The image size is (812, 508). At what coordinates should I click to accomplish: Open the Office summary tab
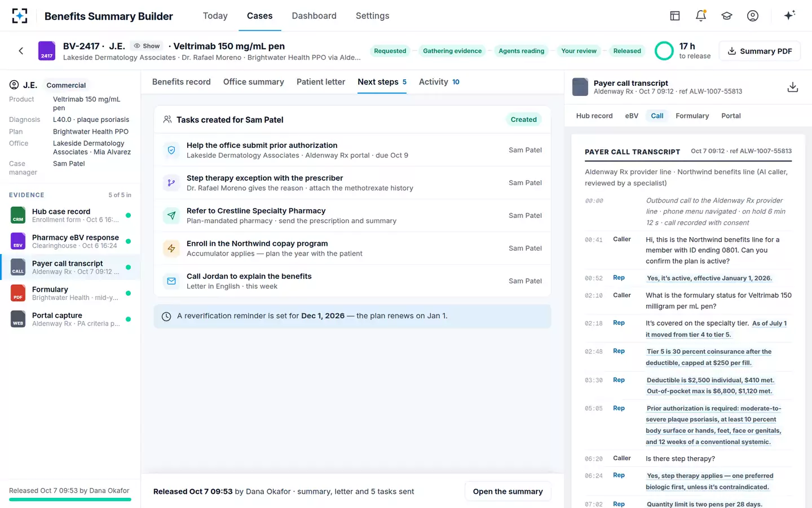pos(254,82)
